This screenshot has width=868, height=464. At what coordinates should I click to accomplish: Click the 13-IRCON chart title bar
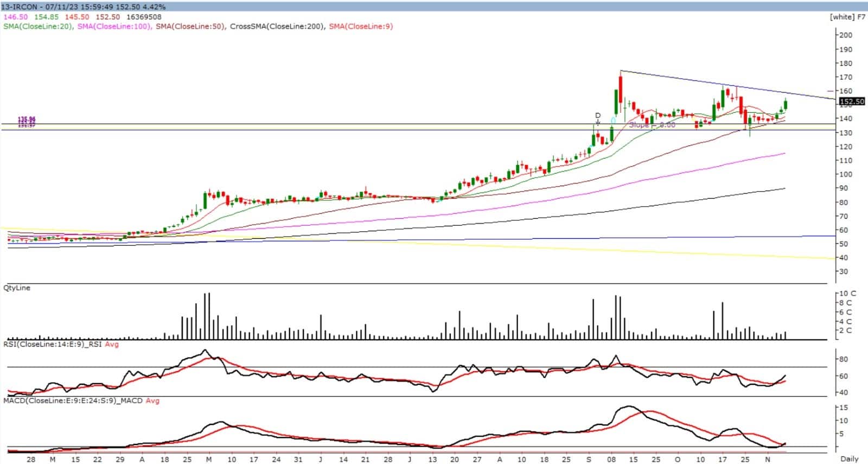(x=84, y=7)
